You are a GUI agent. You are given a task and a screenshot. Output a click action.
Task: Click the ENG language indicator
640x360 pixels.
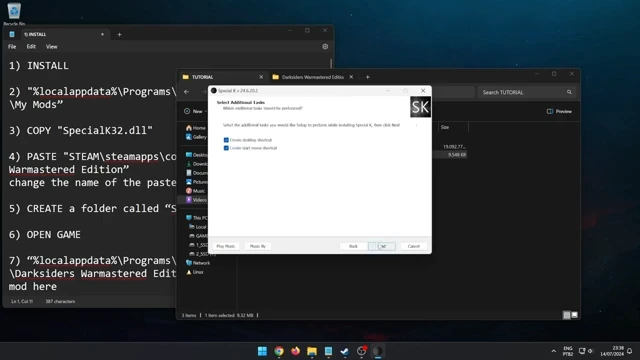coord(568,351)
